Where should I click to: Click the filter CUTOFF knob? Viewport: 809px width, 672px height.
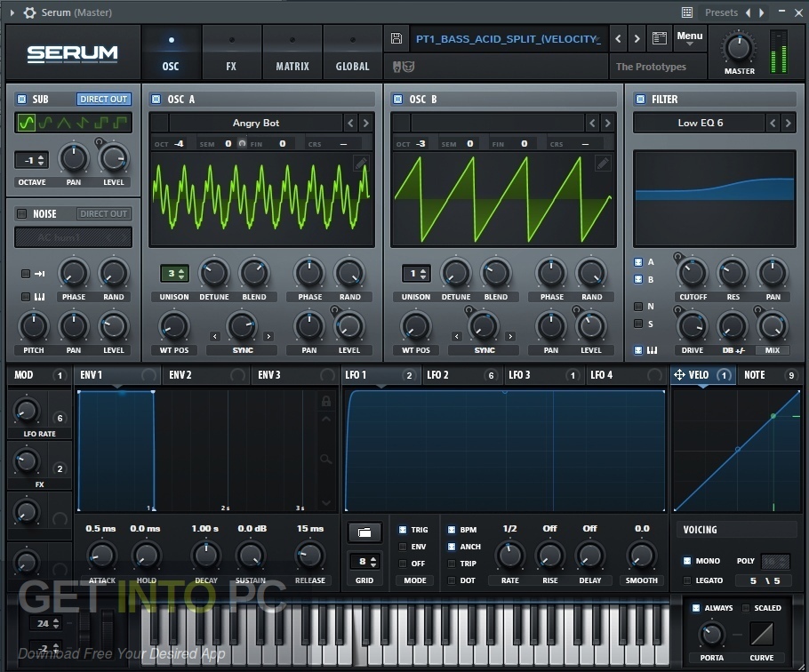coord(693,274)
